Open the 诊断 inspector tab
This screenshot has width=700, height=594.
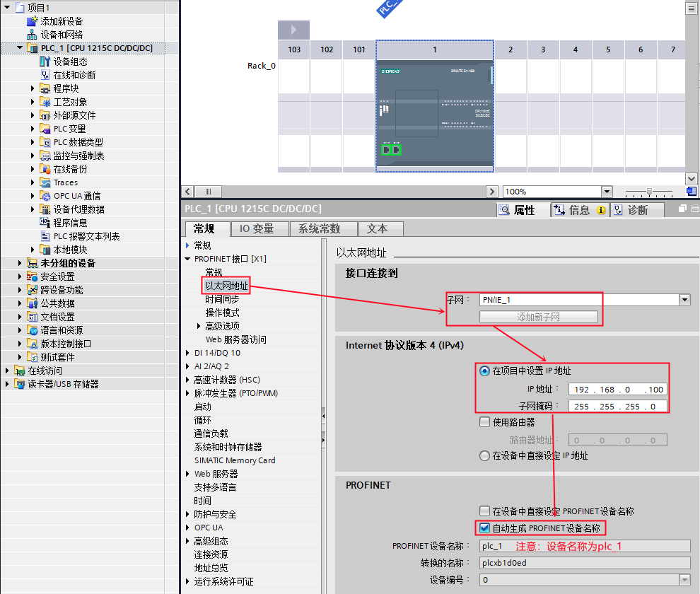point(637,210)
